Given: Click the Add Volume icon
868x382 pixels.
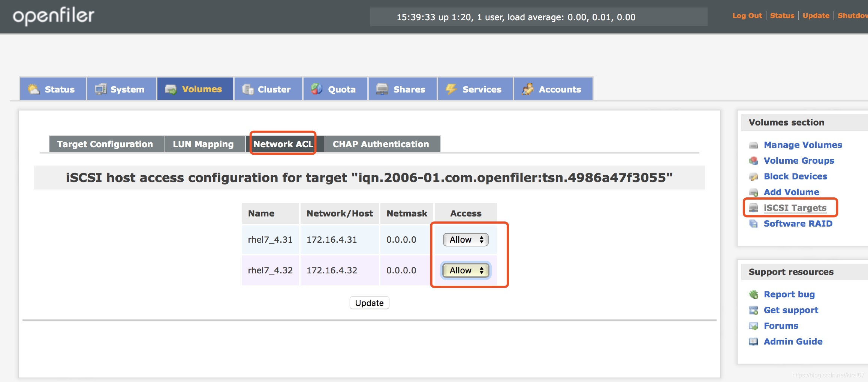Looking at the screenshot, I should point(753,192).
